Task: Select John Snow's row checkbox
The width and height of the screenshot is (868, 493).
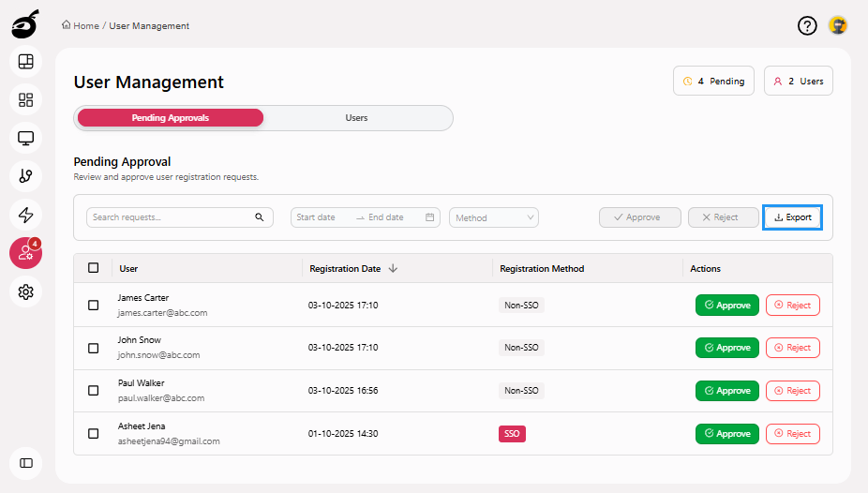Action: (x=94, y=348)
